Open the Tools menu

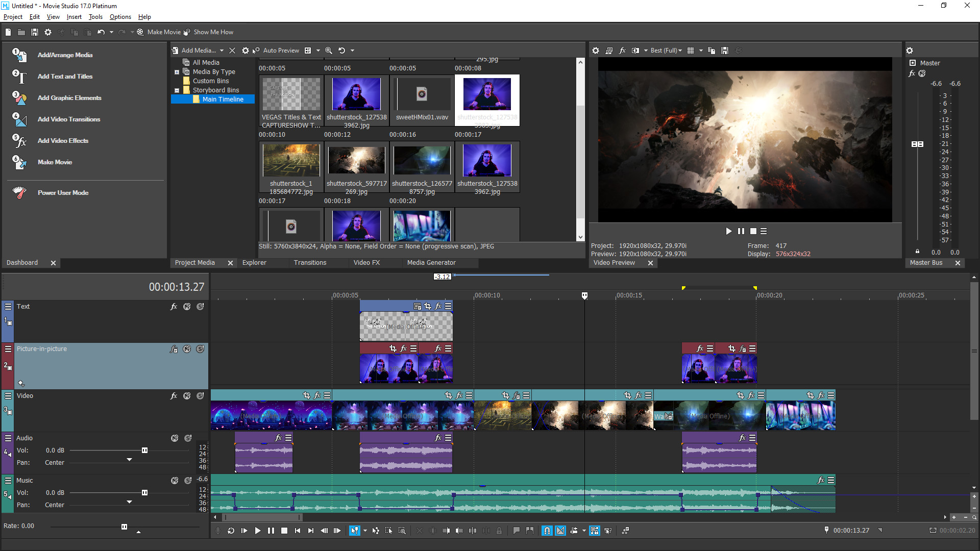click(95, 17)
